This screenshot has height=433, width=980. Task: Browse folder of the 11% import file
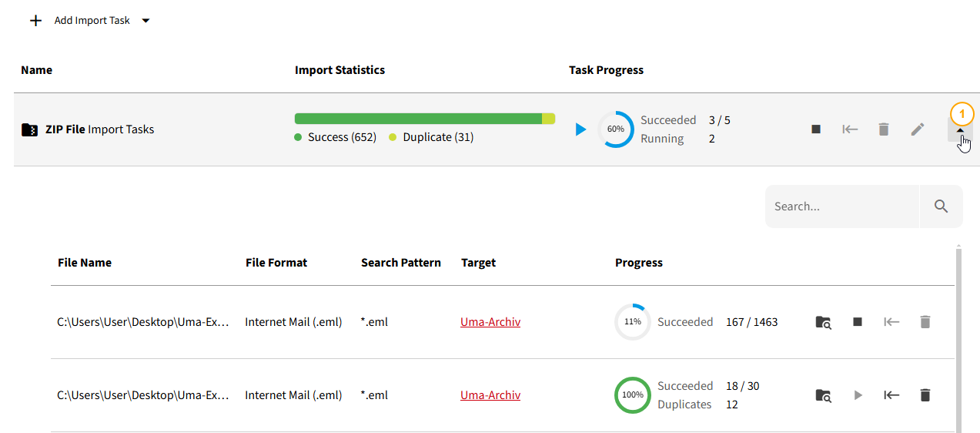click(x=823, y=322)
